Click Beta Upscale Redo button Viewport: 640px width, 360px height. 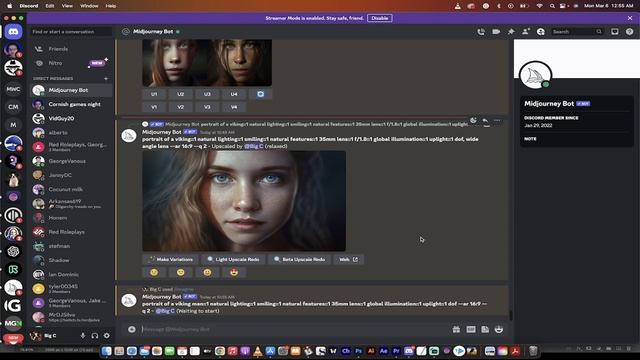click(x=300, y=259)
